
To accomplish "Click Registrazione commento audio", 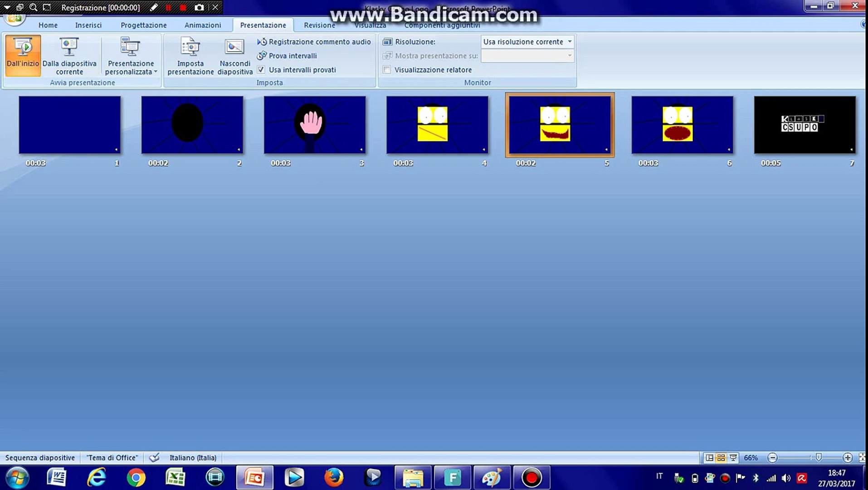I will (314, 42).
